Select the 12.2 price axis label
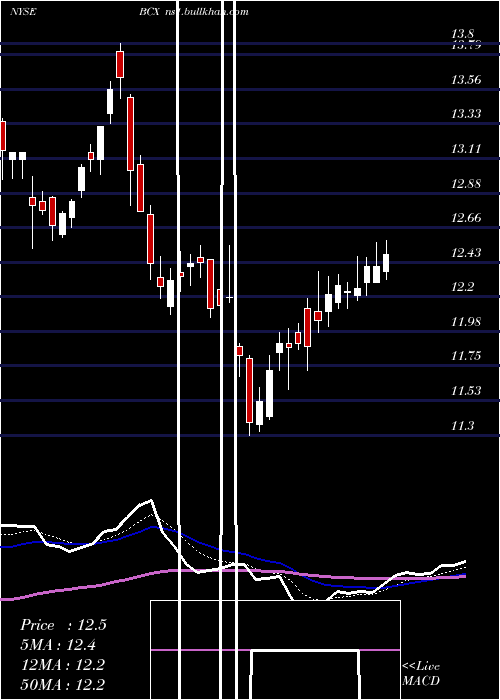500x700 pixels. [462, 287]
